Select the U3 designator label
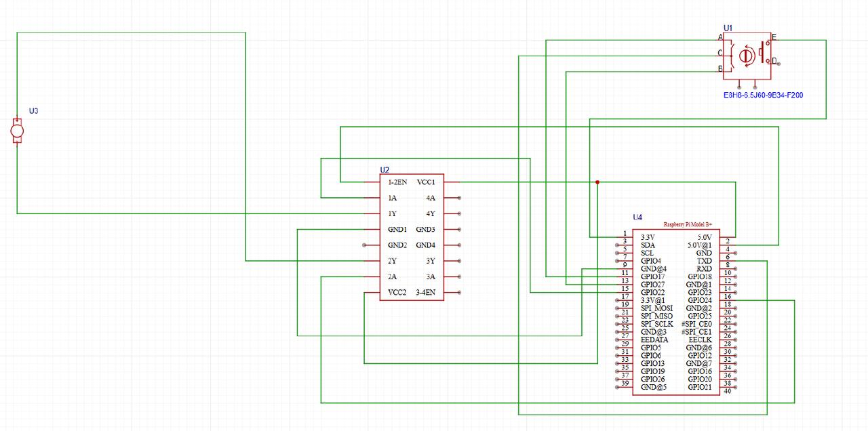The height and width of the screenshot is (431, 868). (x=33, y=110)
